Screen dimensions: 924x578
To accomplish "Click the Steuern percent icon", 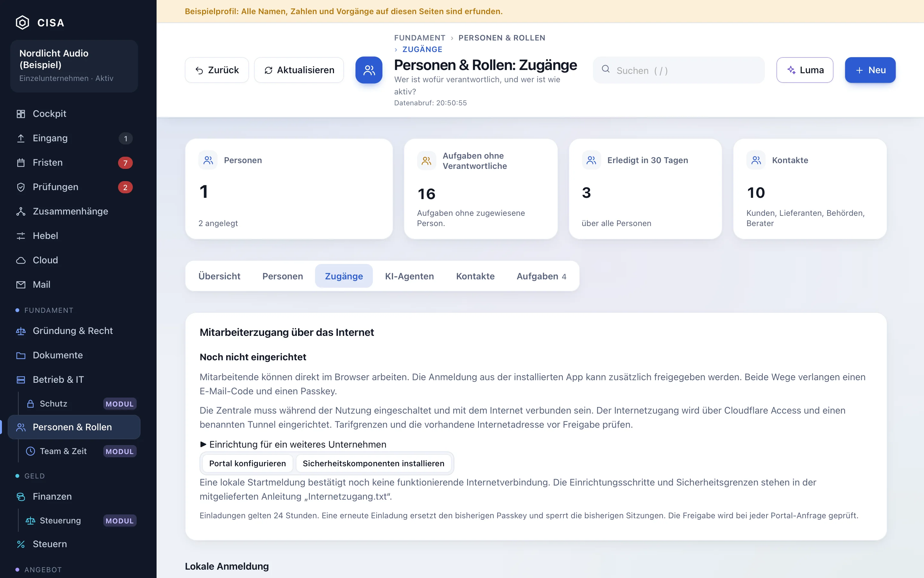I will (21, 544).
